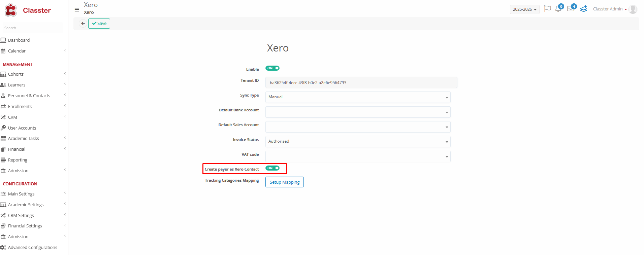Expand the Calendar menu chevron
644x255 pixels.
click(65, 50)
